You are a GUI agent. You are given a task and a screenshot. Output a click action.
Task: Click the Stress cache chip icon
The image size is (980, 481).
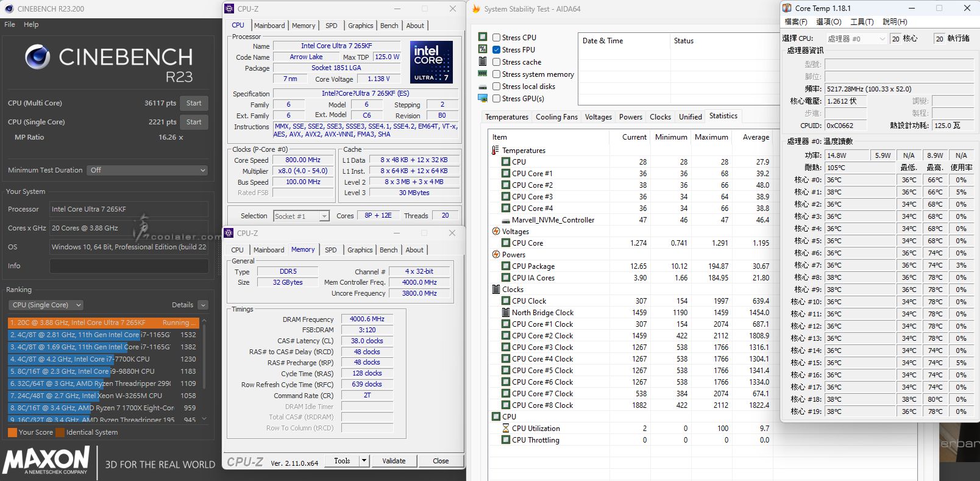tap(483, 62)
